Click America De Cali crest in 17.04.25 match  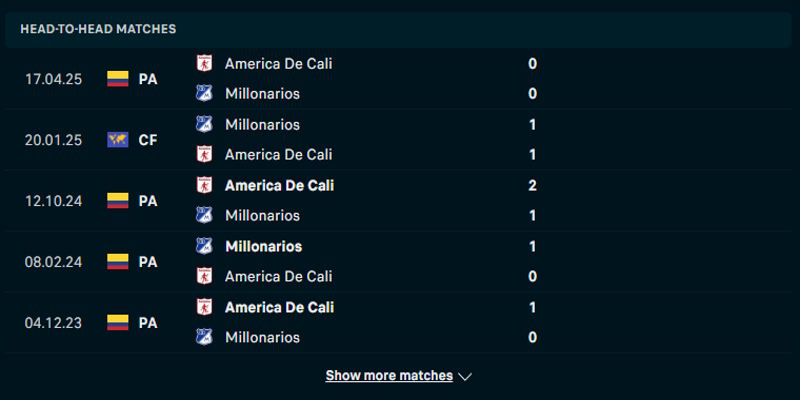coord(204,63)
